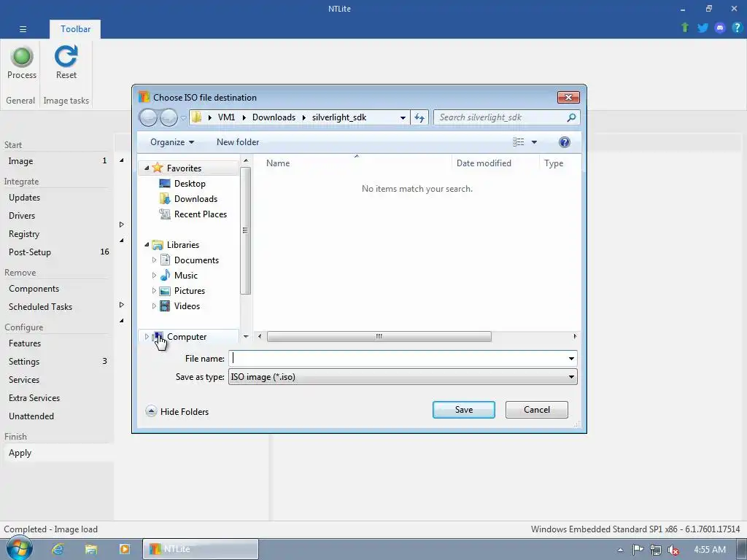The image size is (747, 560).
Task: Click the muted volume tray icon
Action: click(673, 550)
